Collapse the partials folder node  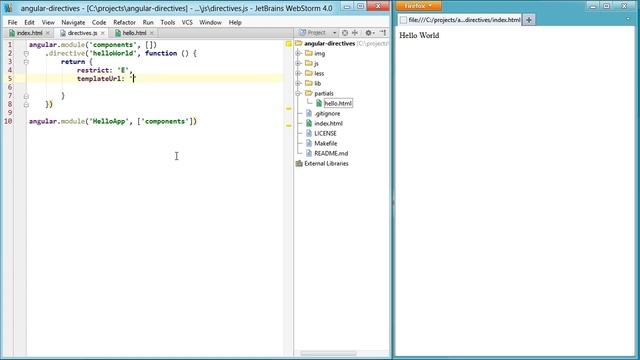[x=298, y=93]
